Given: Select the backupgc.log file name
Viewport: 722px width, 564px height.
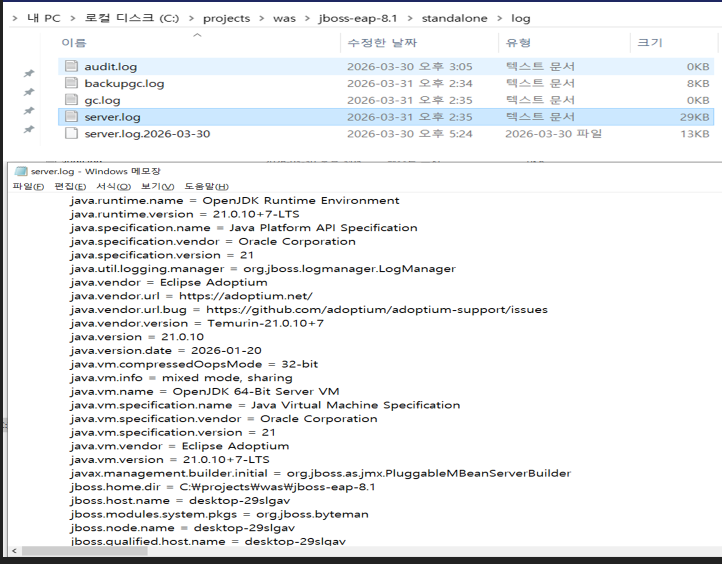Looking at the screenshot, I should click(x=124, y=84).
